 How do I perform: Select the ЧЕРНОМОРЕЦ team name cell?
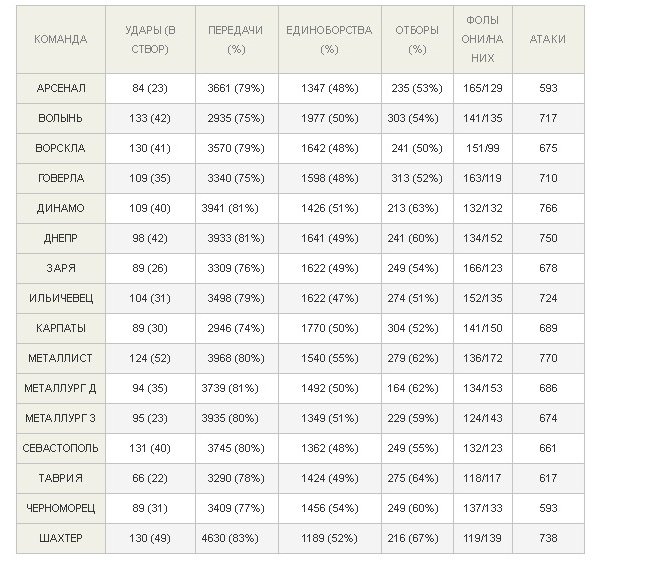point(61,508)
